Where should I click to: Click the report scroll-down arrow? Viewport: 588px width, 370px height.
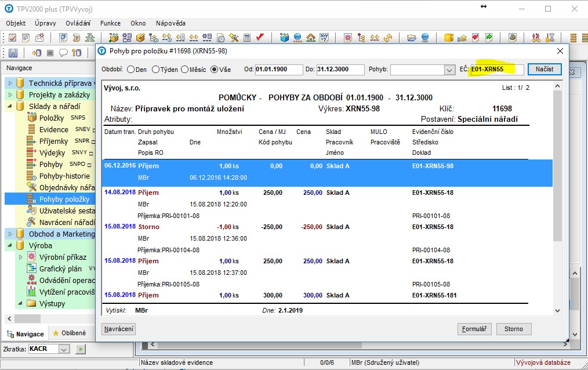(558, 310)
